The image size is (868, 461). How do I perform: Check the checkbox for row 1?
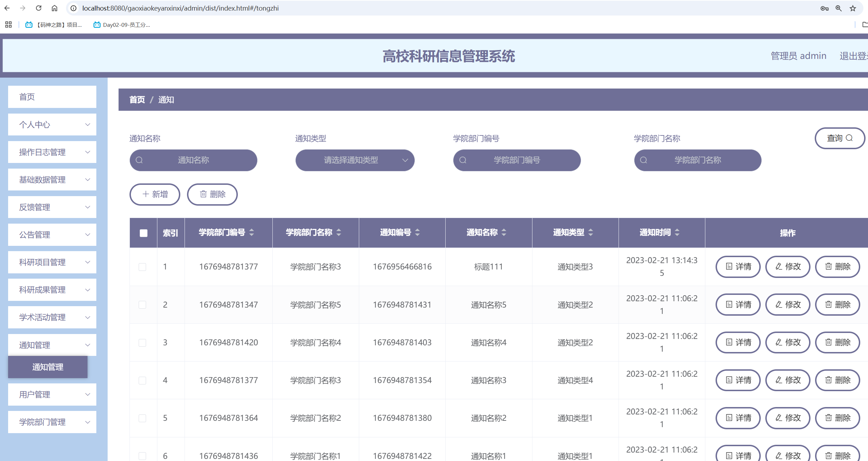tap(143, 267)
